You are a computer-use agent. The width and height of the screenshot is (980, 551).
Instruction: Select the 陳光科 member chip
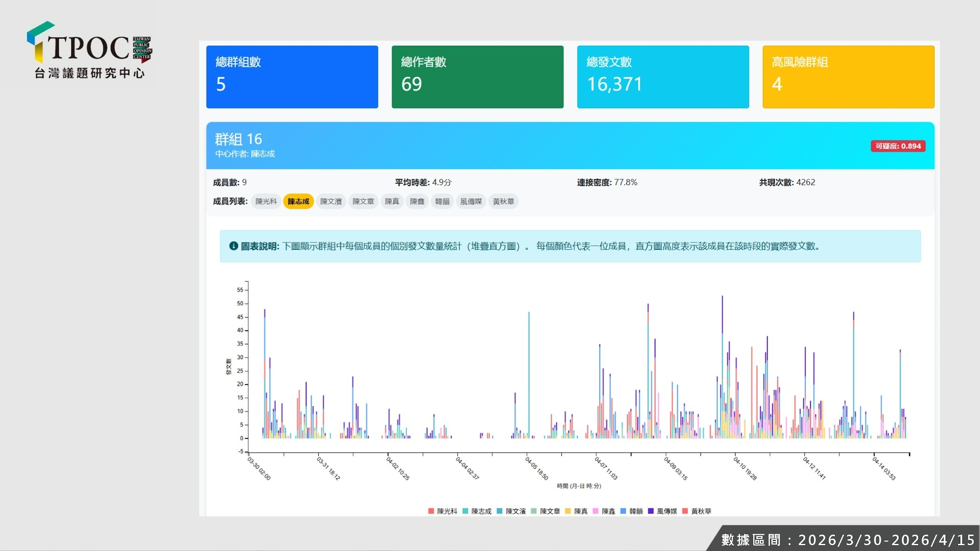tap(266, 202)
